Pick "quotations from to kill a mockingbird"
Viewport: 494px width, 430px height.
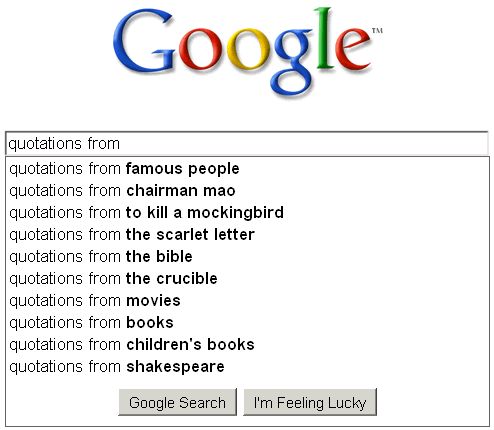click(247, 213)
